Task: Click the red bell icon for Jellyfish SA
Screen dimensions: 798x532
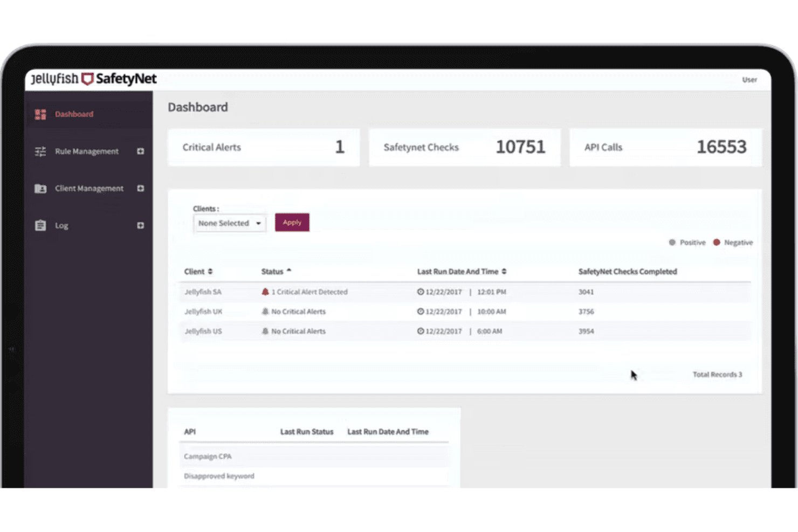Action: pyautogui.click(x=265, y=292)
